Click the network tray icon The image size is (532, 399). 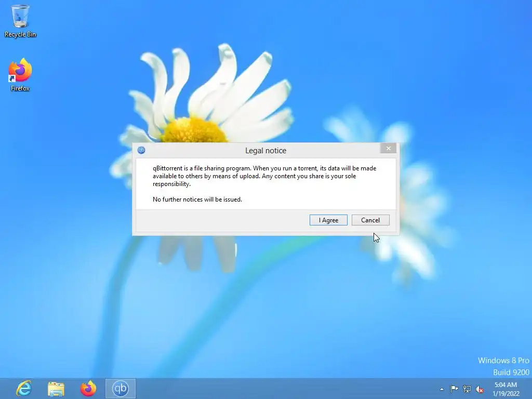pos(467,389)
